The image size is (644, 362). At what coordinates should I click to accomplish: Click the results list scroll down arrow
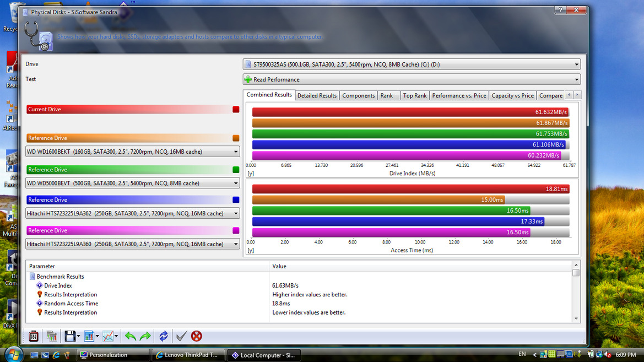tap(576, 318)
